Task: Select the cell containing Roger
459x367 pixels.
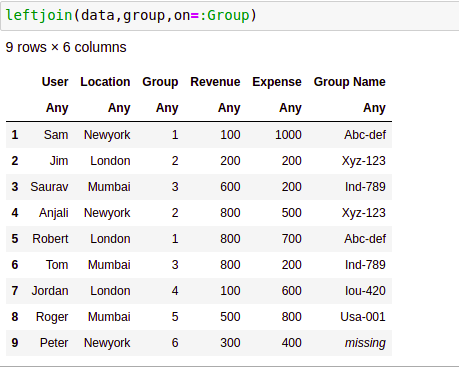Action: pos(52,317)
